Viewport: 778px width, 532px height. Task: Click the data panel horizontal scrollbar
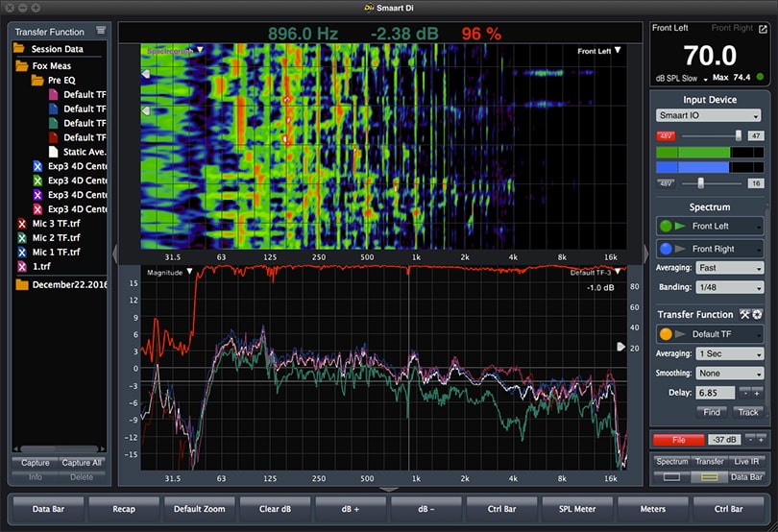tap(59, 448)
